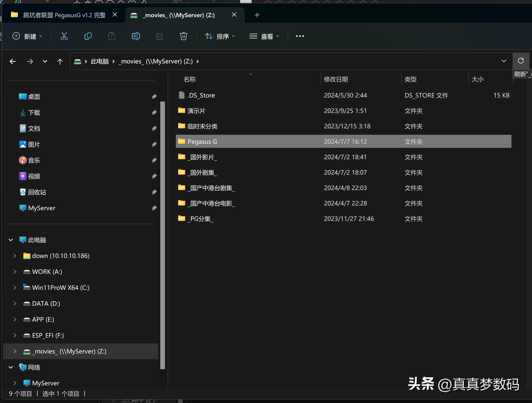532x403 pixels.
Task: Open a new tab with plus button
Action: [257, 15]
